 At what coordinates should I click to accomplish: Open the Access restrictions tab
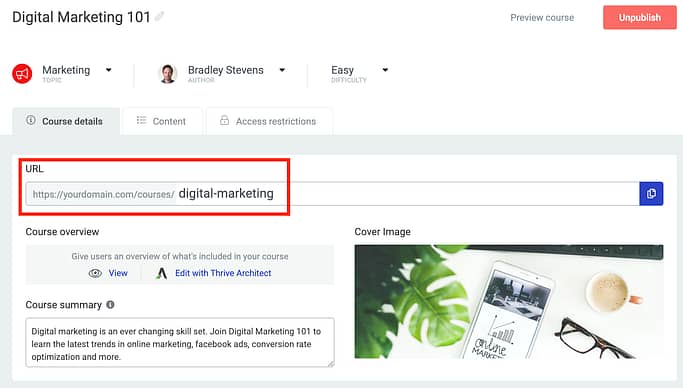coord(269,121)
